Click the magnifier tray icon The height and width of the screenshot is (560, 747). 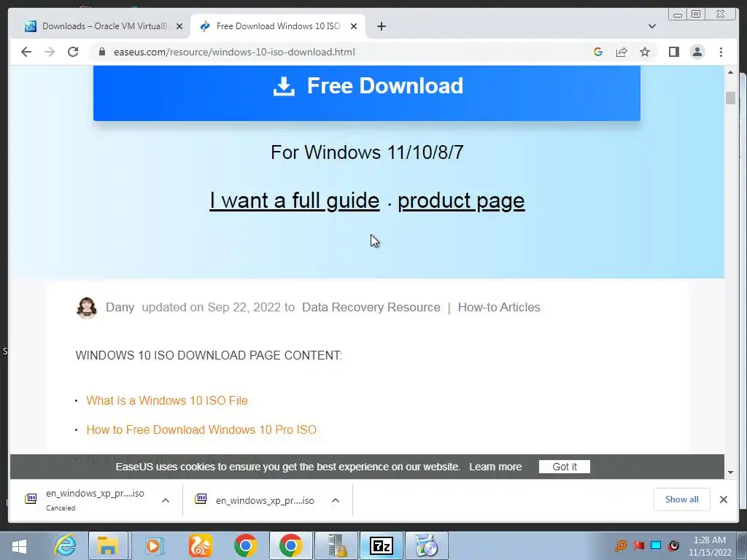[x=620, y=545]
